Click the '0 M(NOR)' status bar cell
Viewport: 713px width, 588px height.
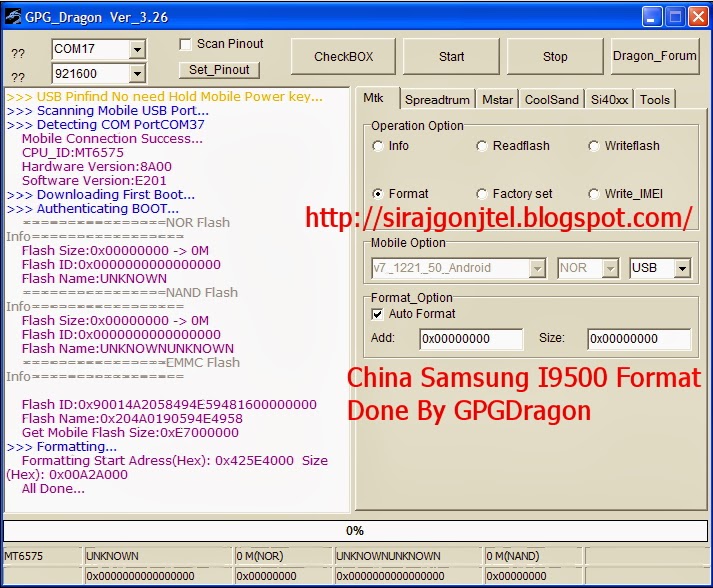282,556
